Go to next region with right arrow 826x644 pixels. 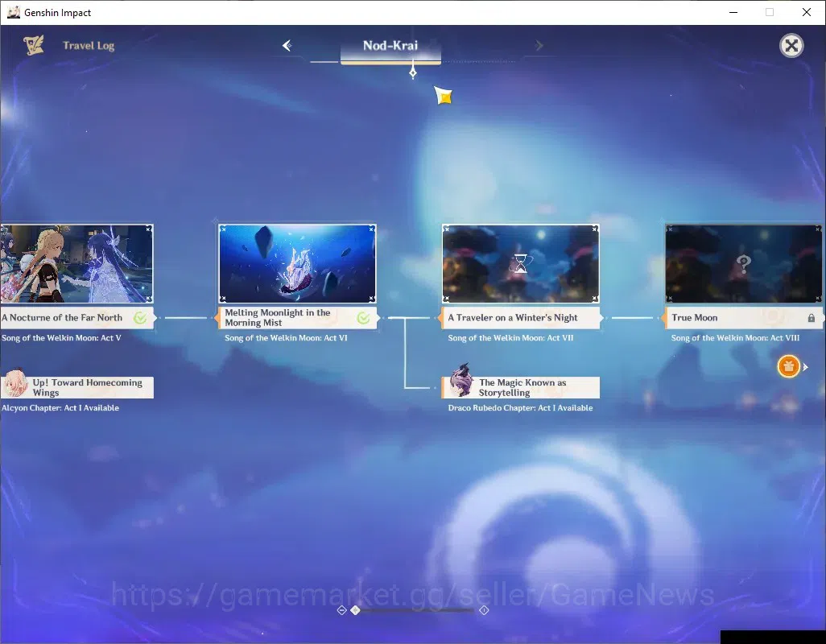pyautogui.click(x=539, y=46)
